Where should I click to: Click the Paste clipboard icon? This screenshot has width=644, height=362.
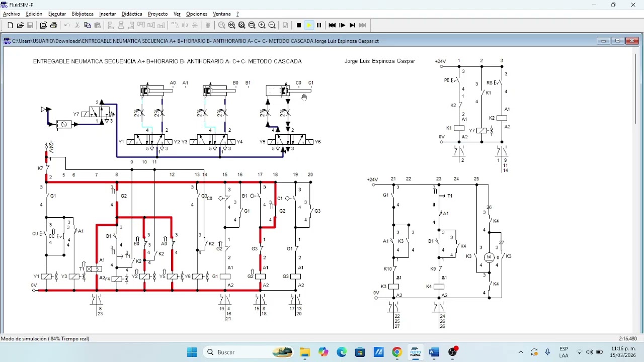[x=98, y=25]
